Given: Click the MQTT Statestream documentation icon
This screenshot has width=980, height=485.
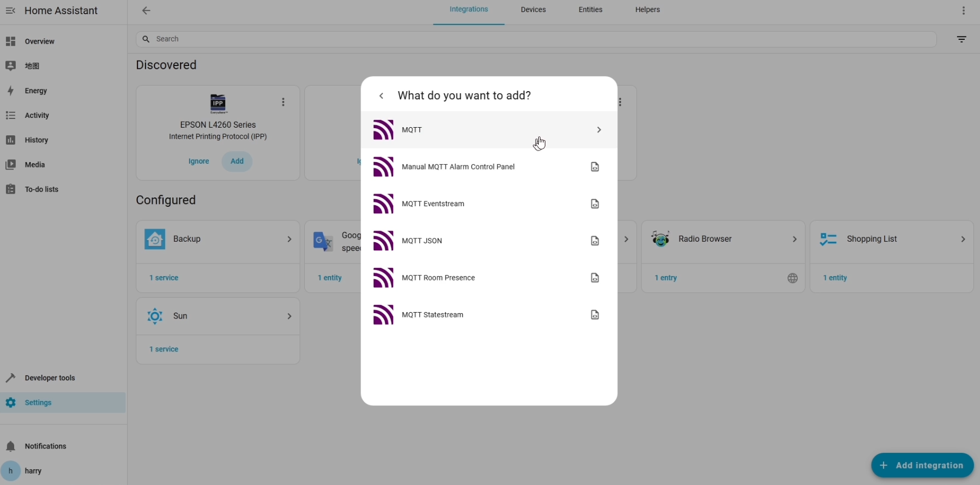Looking at the screenshot, I should (x=594, y=315).
